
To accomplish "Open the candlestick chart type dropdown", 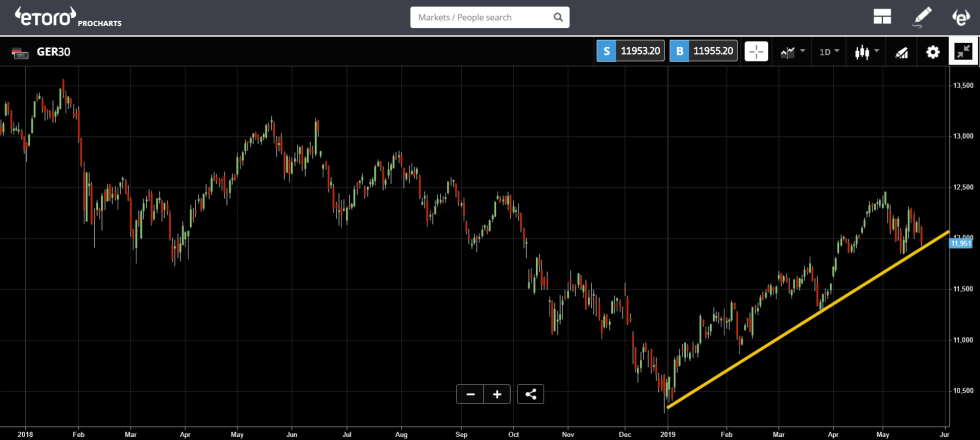I will click(866, 52).
